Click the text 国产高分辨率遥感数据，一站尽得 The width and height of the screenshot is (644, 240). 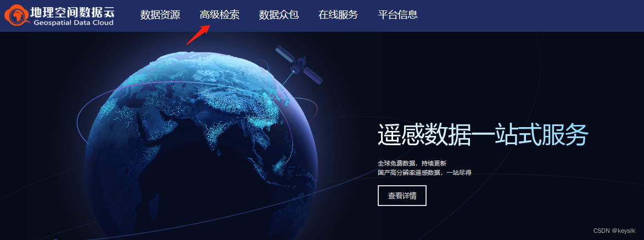tap(424, 173)
